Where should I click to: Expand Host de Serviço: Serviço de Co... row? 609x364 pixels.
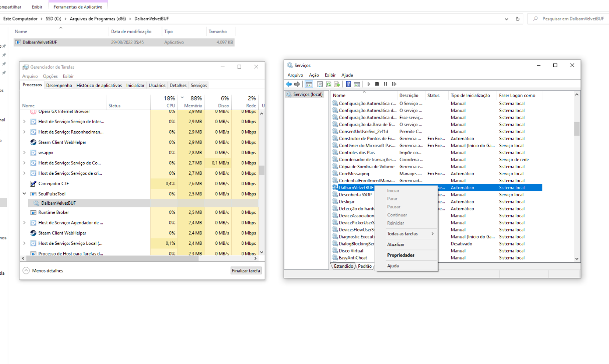(24, 163)
